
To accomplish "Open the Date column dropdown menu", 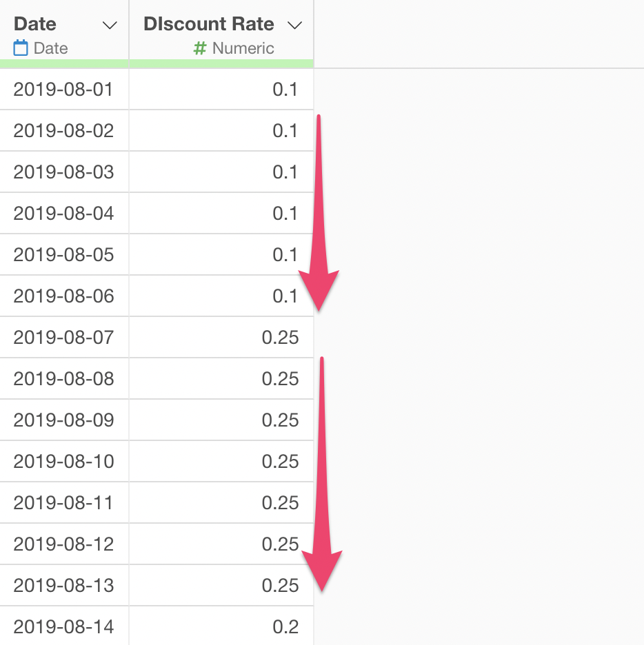I will tap(109, 25).
